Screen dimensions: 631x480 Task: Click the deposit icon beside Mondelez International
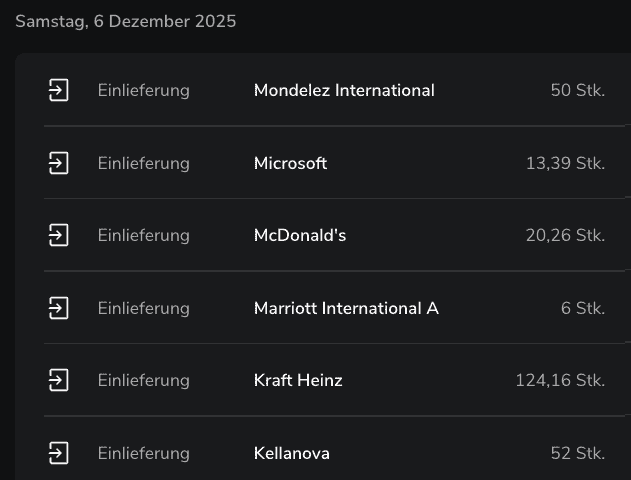pos(59,90)
